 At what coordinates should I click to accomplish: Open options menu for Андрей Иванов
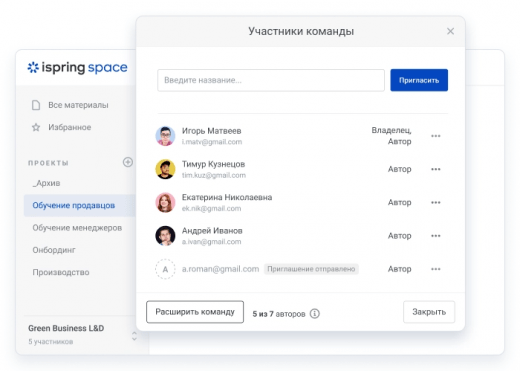[436, 236]
